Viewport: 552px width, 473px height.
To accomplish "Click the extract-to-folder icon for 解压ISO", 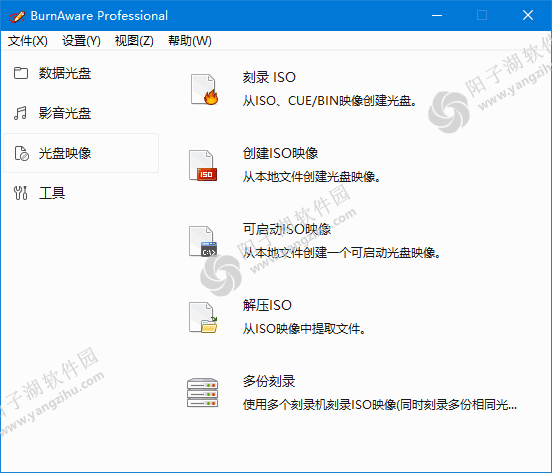I will [203, 317].
